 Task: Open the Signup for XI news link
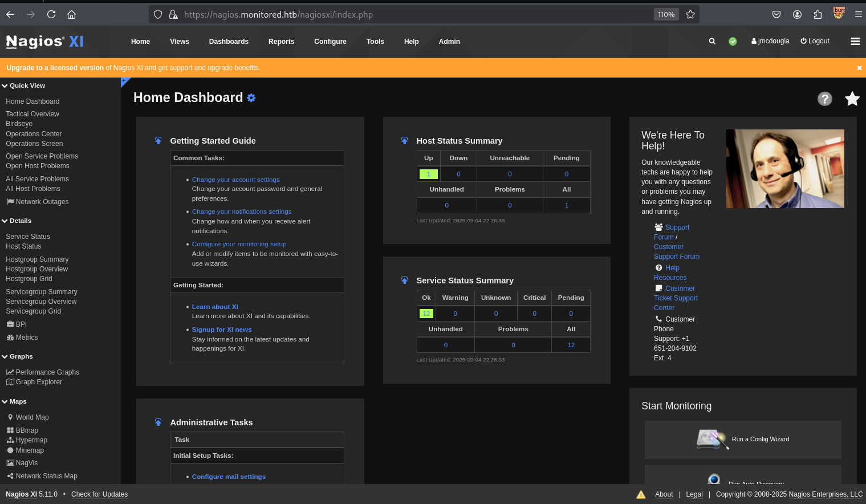(222, 330)
